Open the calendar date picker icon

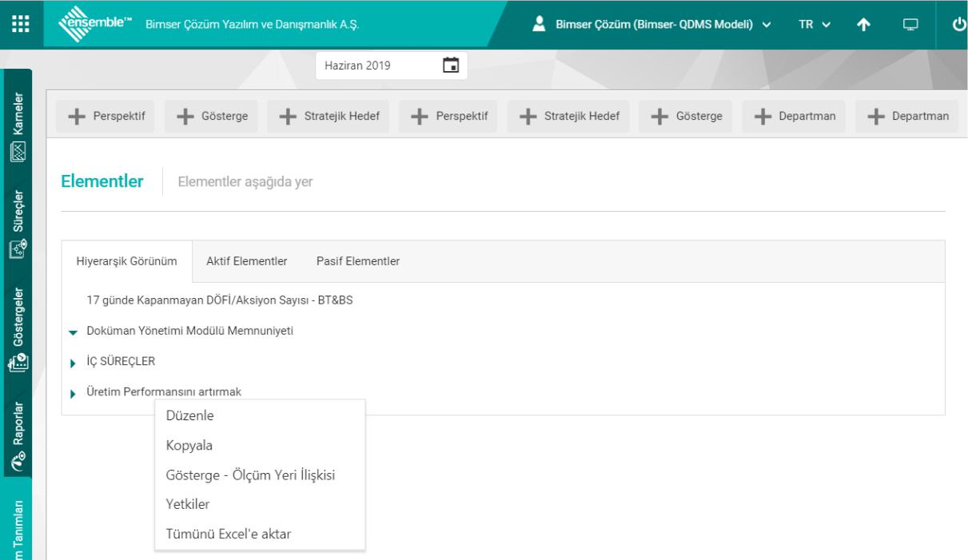[x=451, y=65]
